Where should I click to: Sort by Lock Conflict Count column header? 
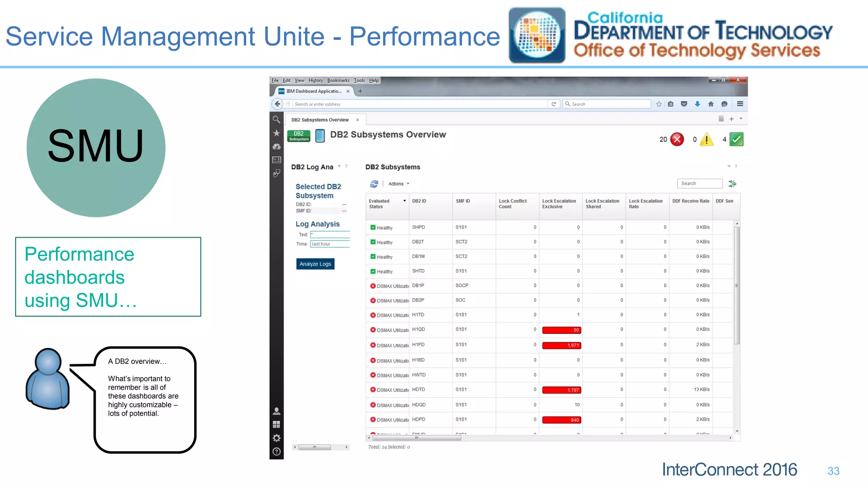517,206
